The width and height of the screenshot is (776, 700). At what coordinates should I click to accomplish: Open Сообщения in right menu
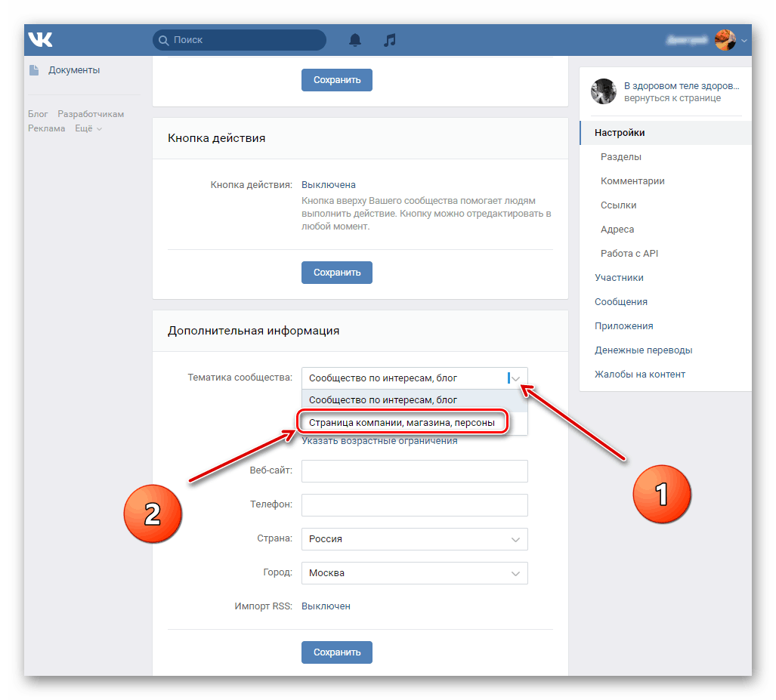click(x=620, y=302)
